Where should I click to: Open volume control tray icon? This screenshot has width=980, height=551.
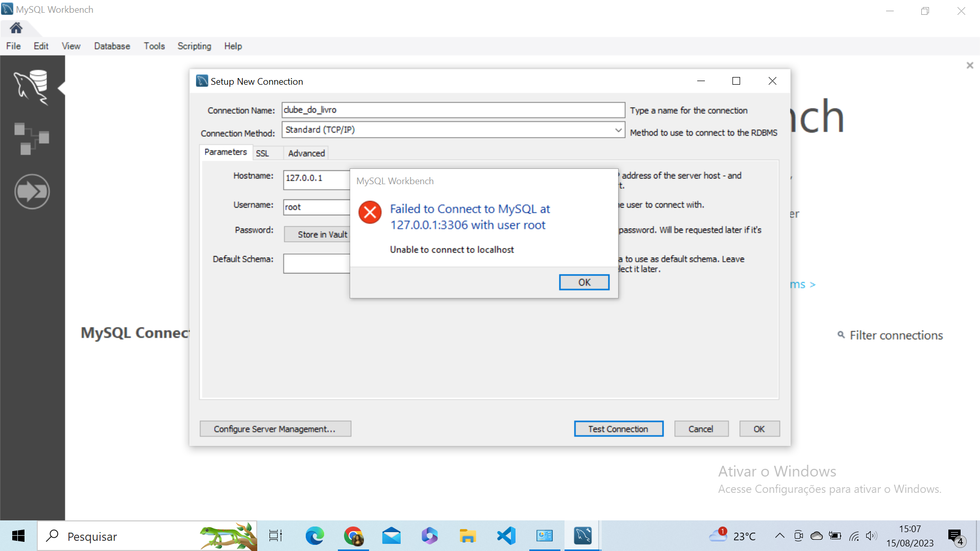pyautogui.click(x=871, y=536)
